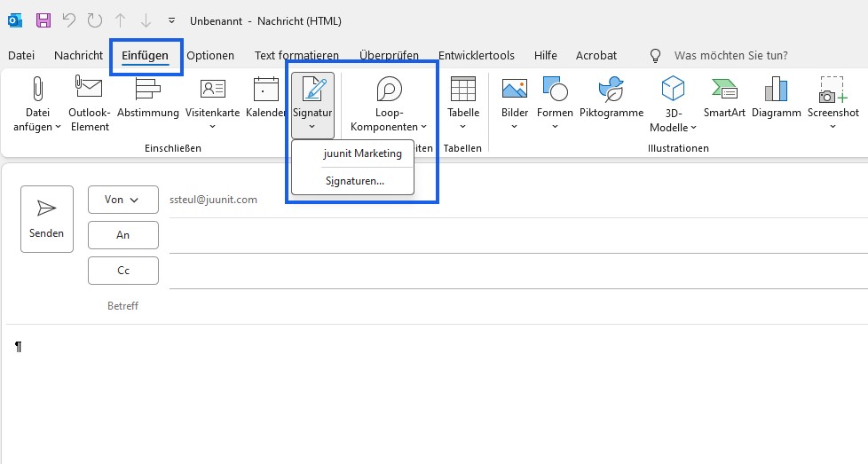Image resolution: width=868 pixels, height=464 pixels.
Task: Click the Outlook app icon in title bar
Action: [15, 21]
